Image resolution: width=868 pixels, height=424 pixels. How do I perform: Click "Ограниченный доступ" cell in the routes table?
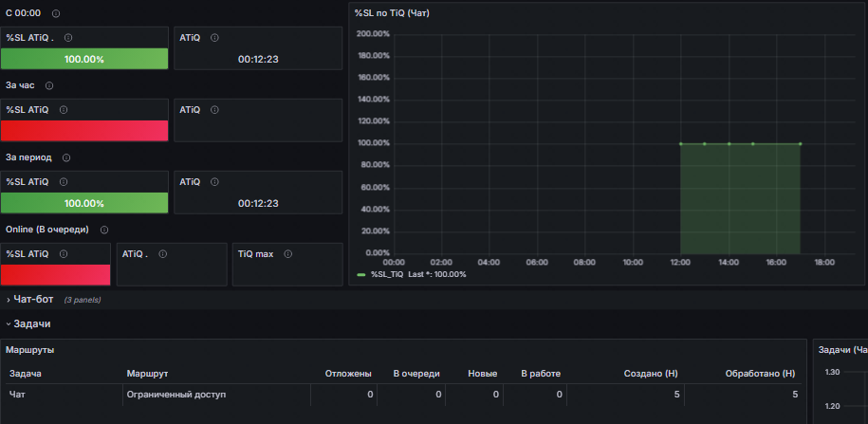(176, 395)
